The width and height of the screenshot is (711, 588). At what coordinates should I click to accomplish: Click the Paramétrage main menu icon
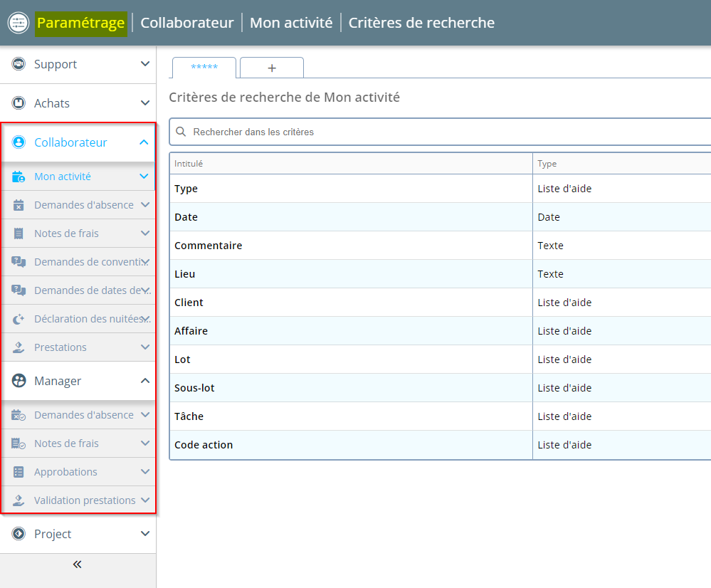[x=18, y=23]
